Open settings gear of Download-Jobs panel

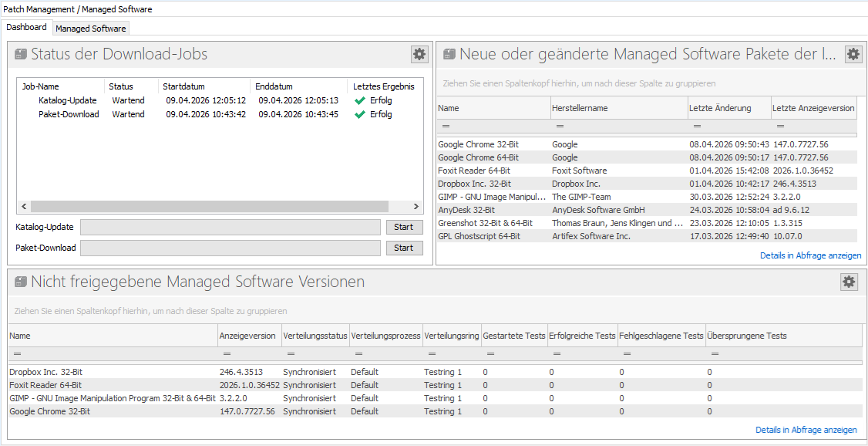coord(419,54)
